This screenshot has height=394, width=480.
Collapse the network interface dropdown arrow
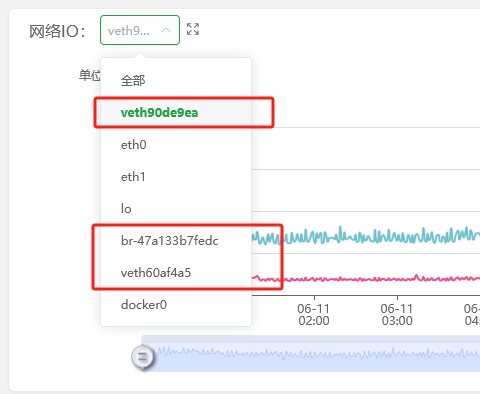pos(166,30)
